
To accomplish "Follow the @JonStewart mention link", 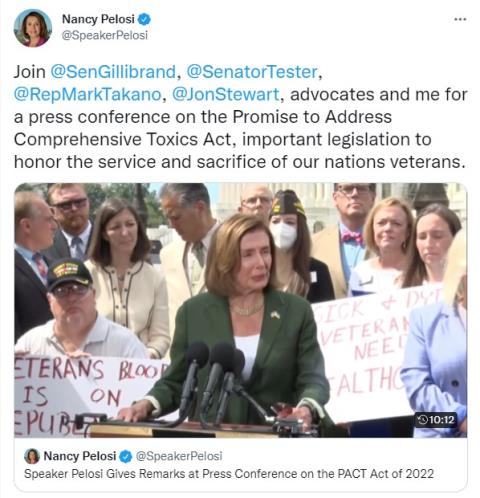I will [225, 94].
